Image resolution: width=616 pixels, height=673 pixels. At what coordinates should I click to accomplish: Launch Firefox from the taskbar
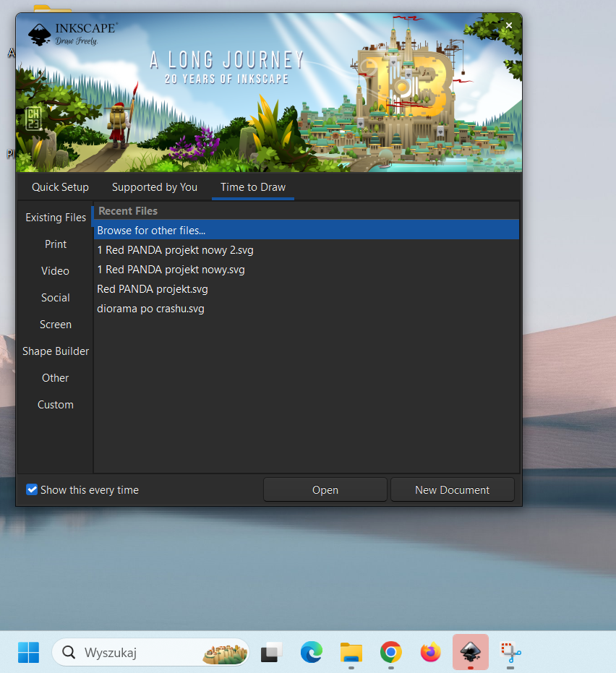pos(431,652)
